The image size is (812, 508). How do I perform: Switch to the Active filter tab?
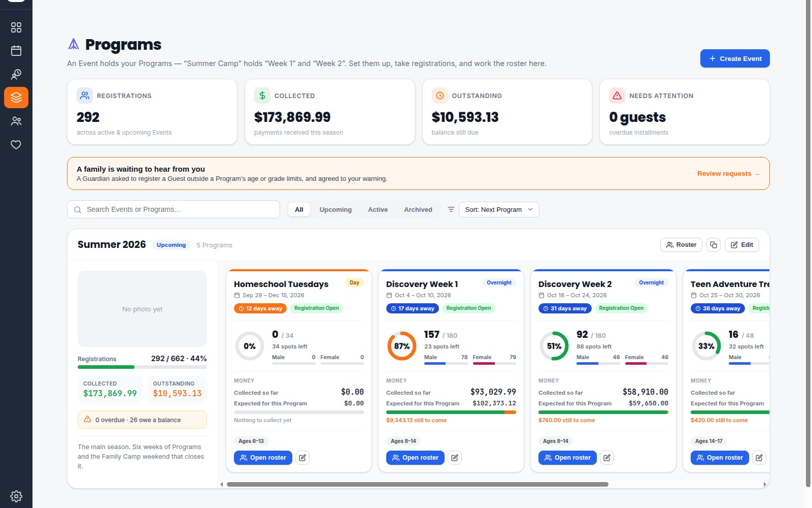click(x=378, y=209)
